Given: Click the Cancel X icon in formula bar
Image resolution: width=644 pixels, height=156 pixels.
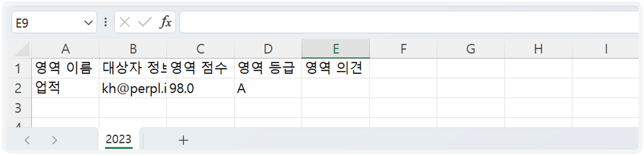Looking at the screenshot, I should [125, 22].
